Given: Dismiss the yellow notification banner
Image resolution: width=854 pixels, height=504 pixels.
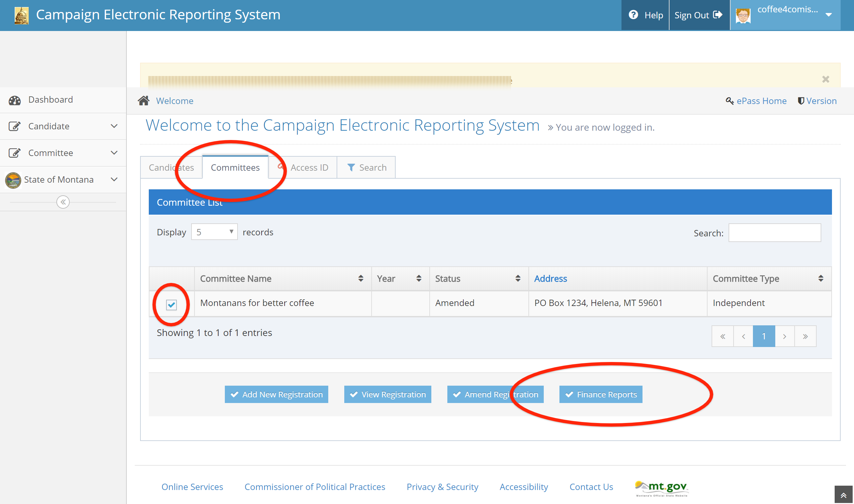Looking at the screenshot, I should (825, 79).
